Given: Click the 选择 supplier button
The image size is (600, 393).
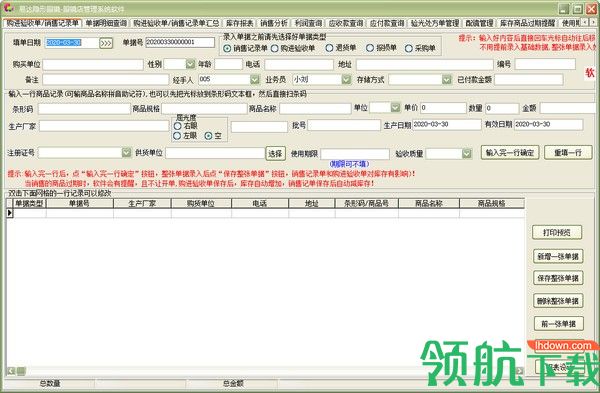Looking at the screenshot, I should point(275,153).
